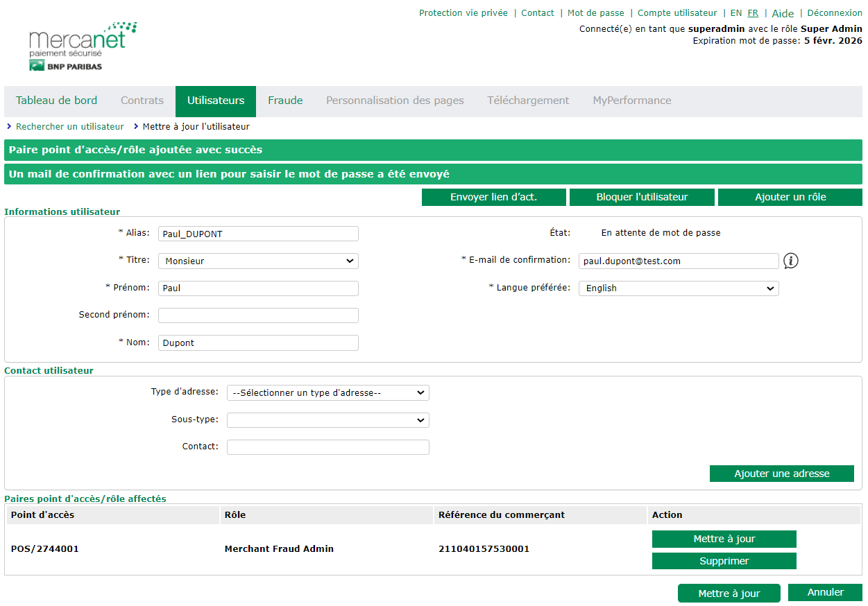Switch the language to EN
Screen dimensions: 868x606
point(735,13)
